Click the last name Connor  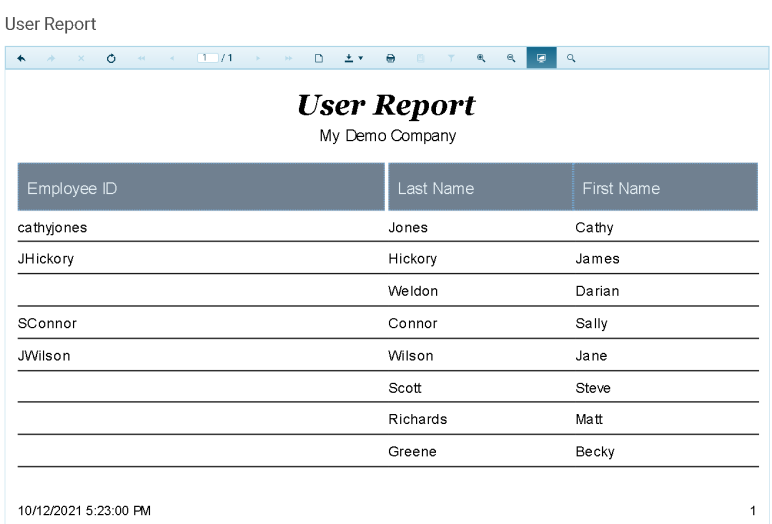click(x=413, y=324)
